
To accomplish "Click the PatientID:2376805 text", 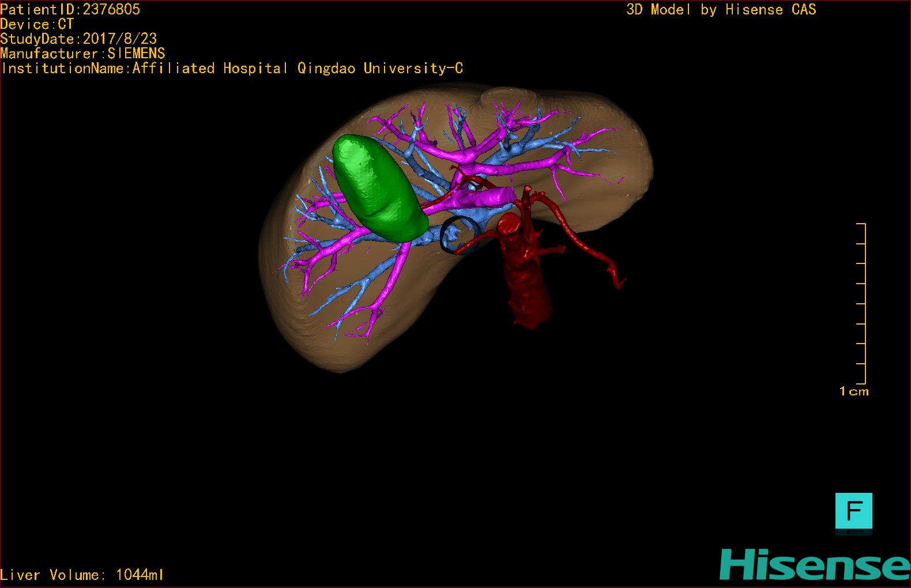I will (70, 9).
